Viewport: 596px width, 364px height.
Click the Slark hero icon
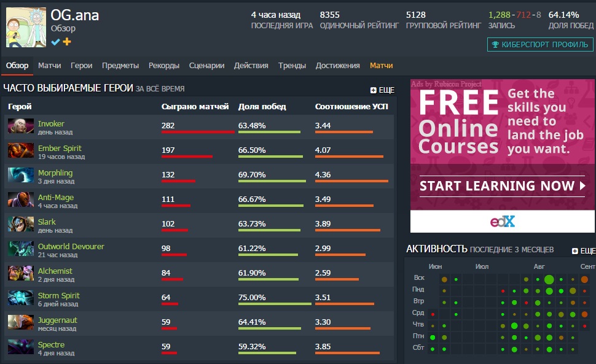(x=21, y=224)
